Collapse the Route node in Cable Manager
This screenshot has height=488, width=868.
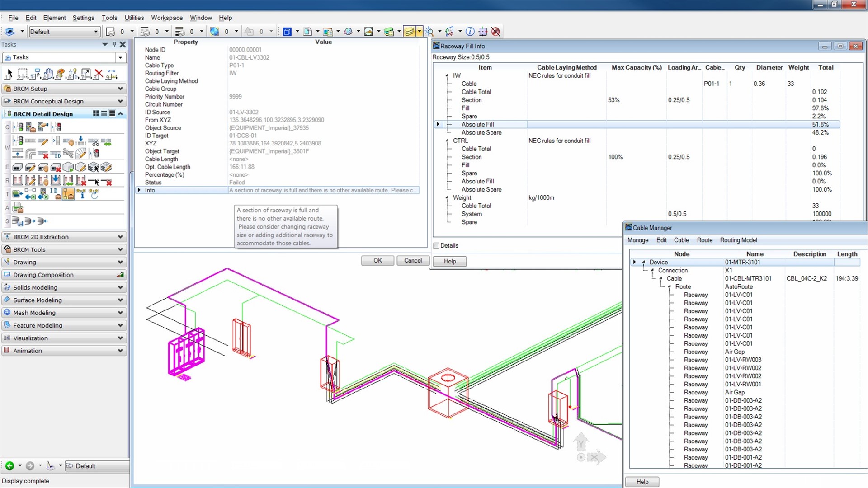pos(669,286)
